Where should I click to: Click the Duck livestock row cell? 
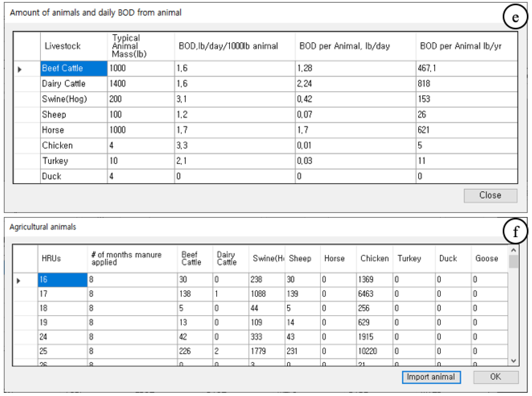tap(74, 176)
